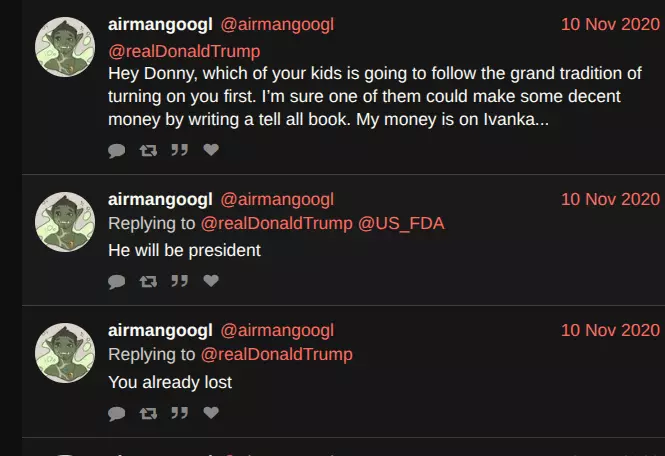Image resolution: width=665 pixels, height=456 pixels.
Task: Reply to 'He will be president' tweet
Action: point(117,281)
